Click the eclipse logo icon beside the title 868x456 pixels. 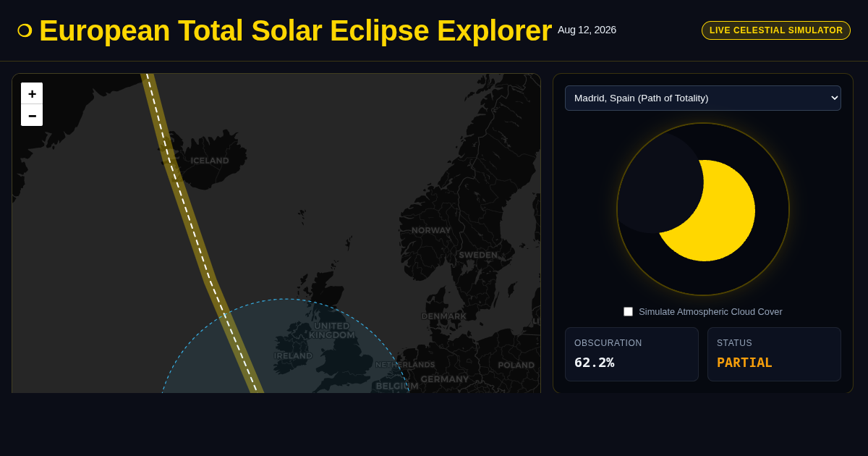(25, 30)
